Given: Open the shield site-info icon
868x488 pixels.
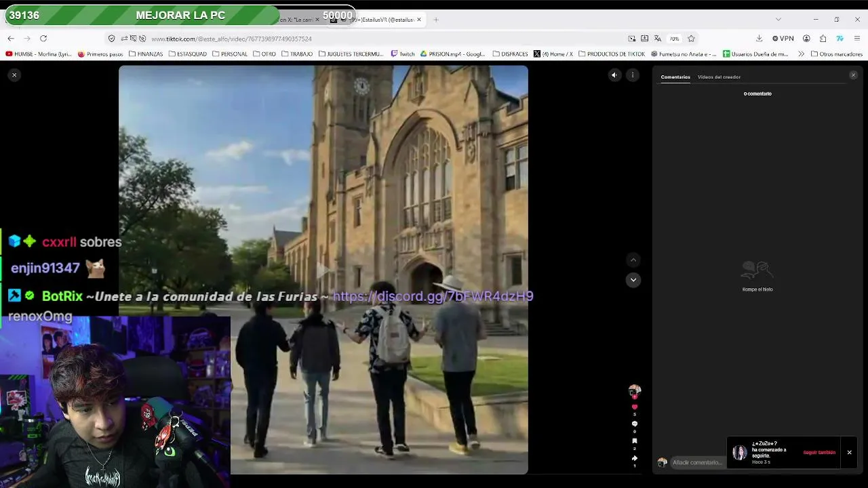Looking at the screenshot, I should click(112, 39).
